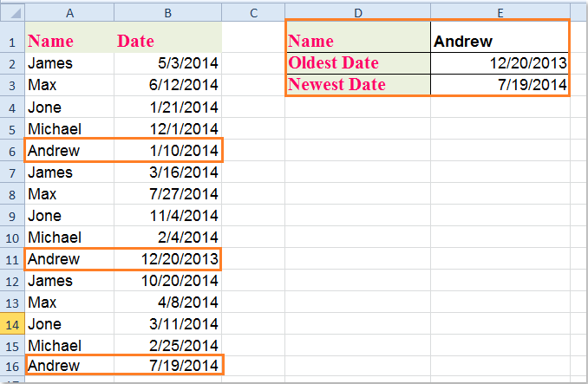Image resolution: width=588 pixels, height=384 pixels.
Task: Select row 6 header
Action: [x=12, y=150]
